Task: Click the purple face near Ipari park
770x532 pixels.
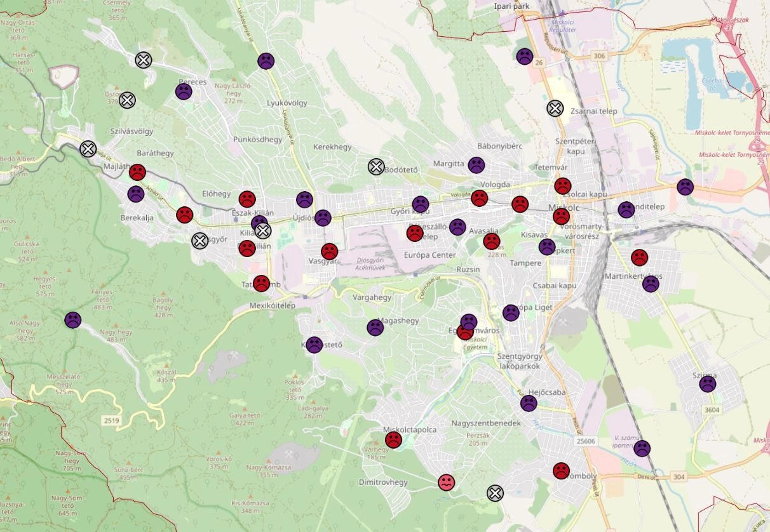Action: point(524,56)
